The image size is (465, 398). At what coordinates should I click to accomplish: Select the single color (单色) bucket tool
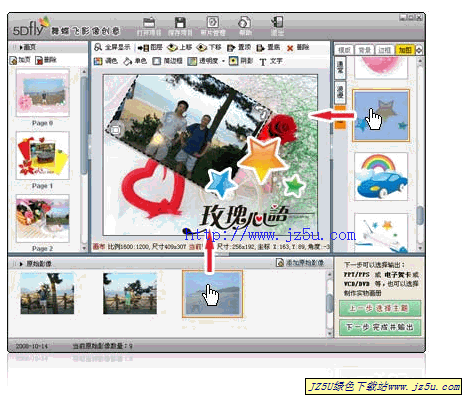135,61
